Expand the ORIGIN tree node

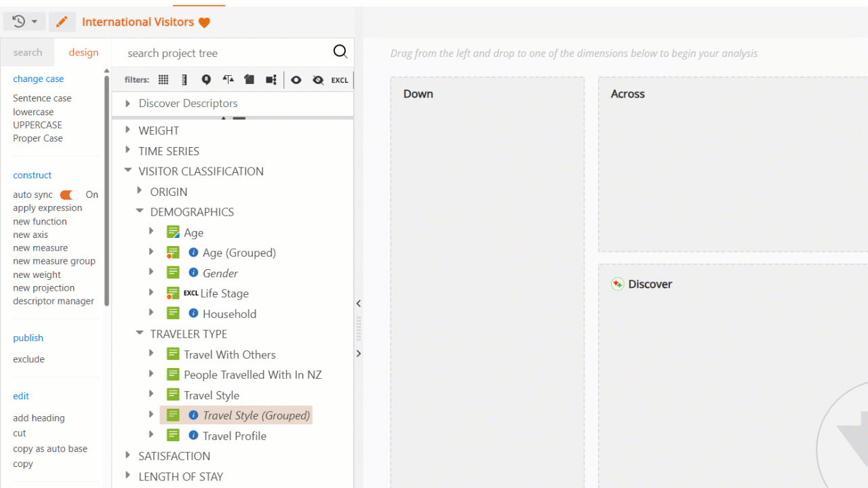(x=139, y=191)
